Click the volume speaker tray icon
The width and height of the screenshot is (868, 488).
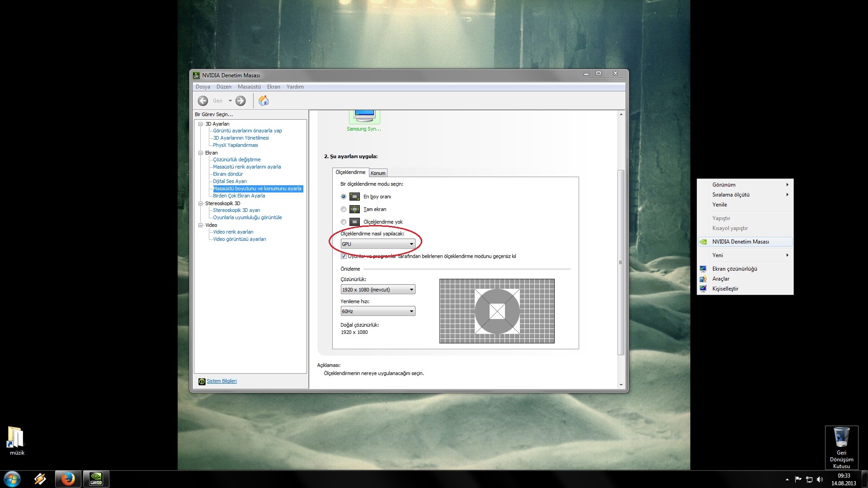click(820, 479)
